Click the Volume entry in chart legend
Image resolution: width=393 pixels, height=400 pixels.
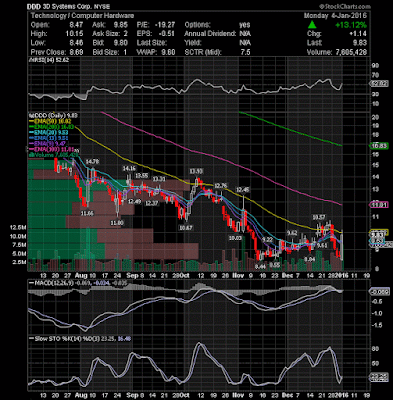tap(53, 155)
